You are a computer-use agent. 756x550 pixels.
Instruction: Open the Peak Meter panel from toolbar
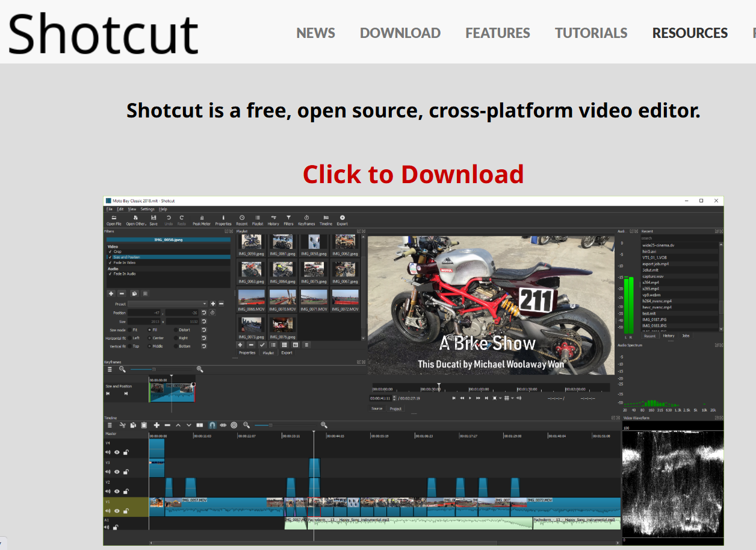pos(202,220)
